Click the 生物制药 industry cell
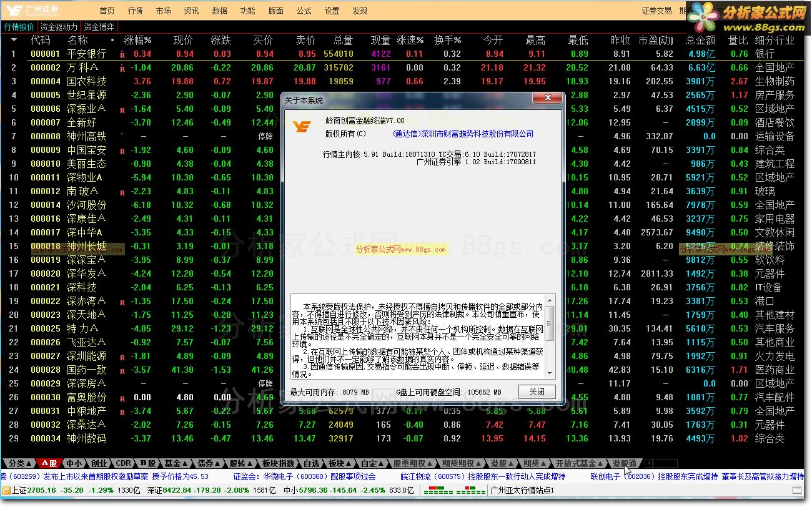The width and height of the screenshot is (812, 507). (775, 81)
